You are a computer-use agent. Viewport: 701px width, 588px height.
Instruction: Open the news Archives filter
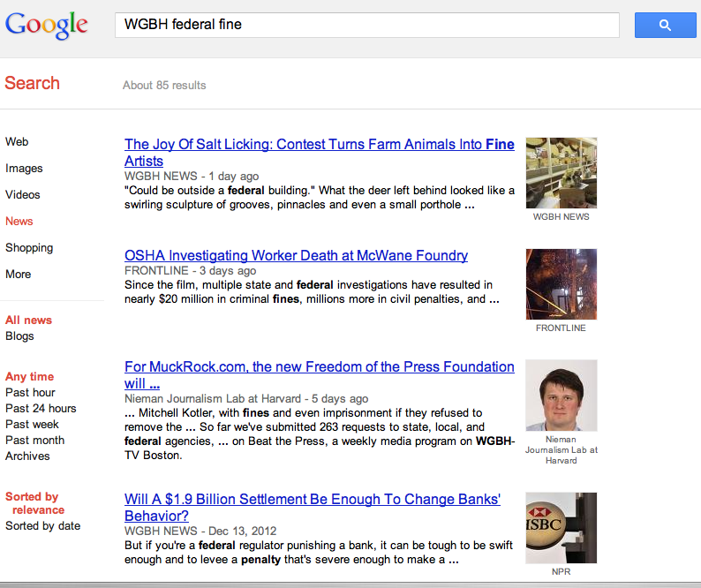(x=27, y=456)
